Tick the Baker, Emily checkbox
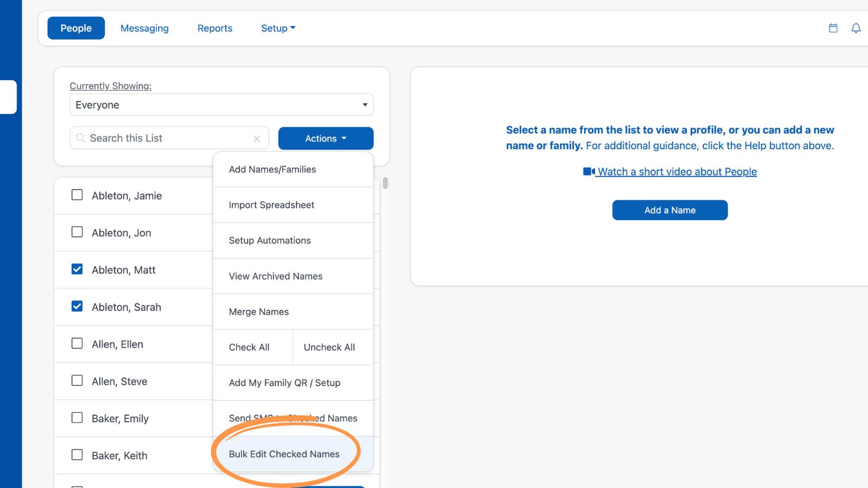868x488 pixels. pos(77,418)
